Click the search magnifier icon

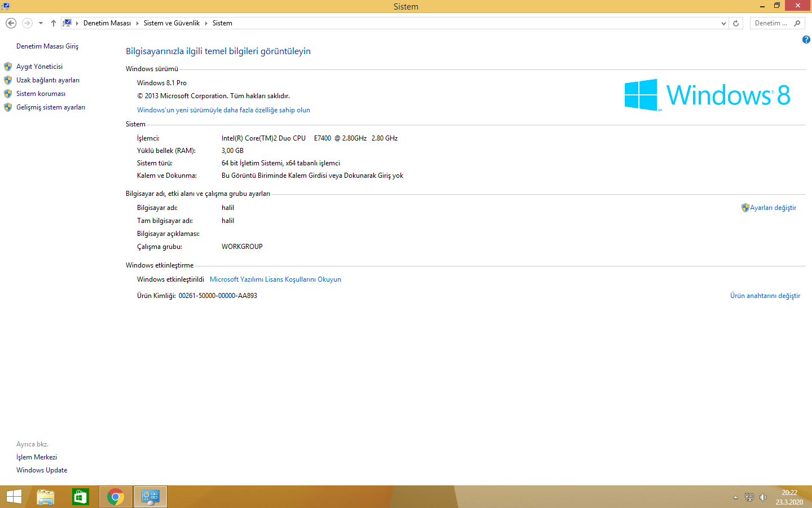pyautogui.click(x=797, y=23)
